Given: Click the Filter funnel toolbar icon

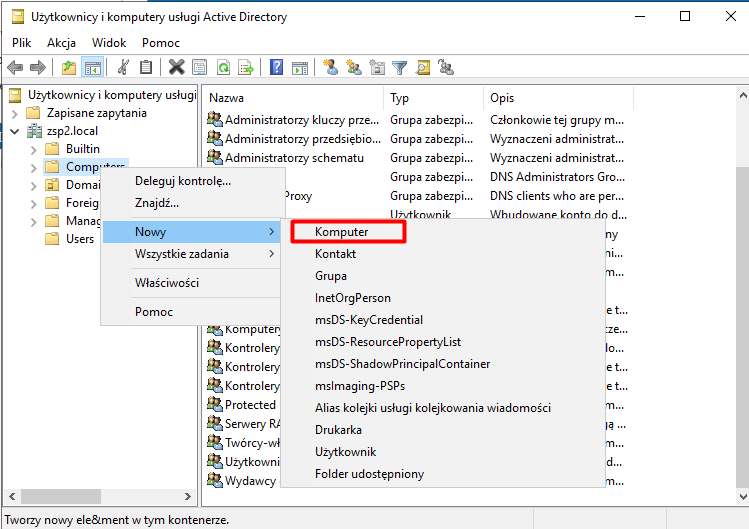Looking at the screenshot, I should tap(400, 67).
